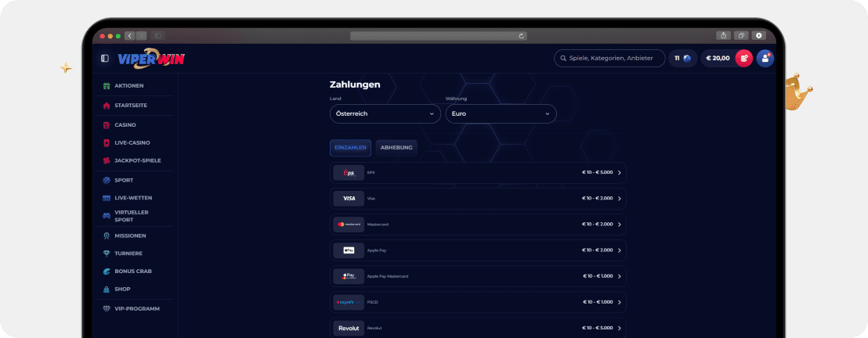Switch to the Abhebung tab
Screen dimensions: 868x338
[x=396, y=147]
